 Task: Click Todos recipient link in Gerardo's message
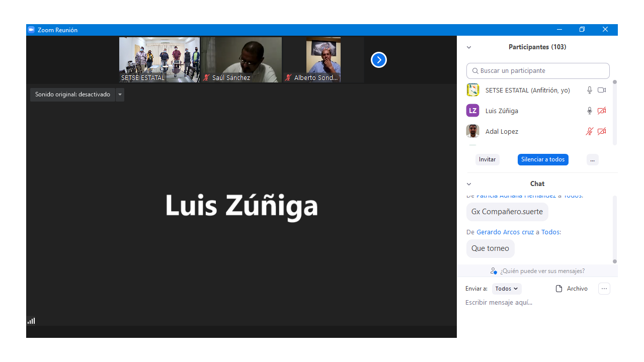click(x=550, y=232)
